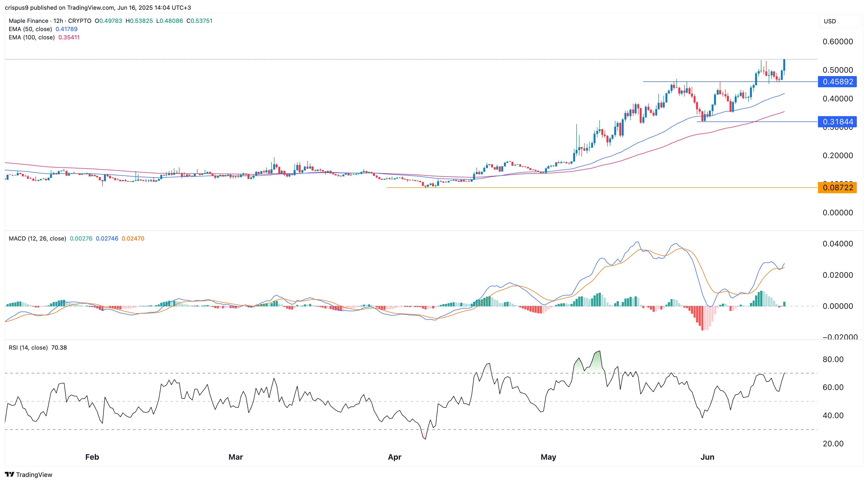Click the 0.60000 price scale label

point(838,42)
